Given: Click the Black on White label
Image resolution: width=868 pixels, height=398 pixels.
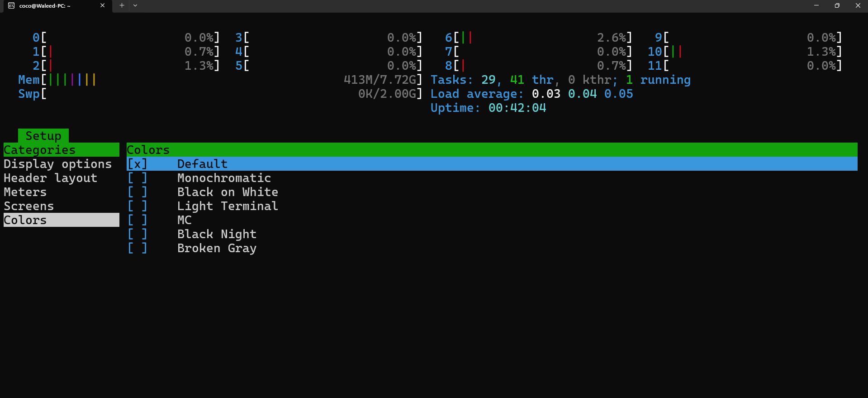Looking at the screenshot, I should 228,192.
